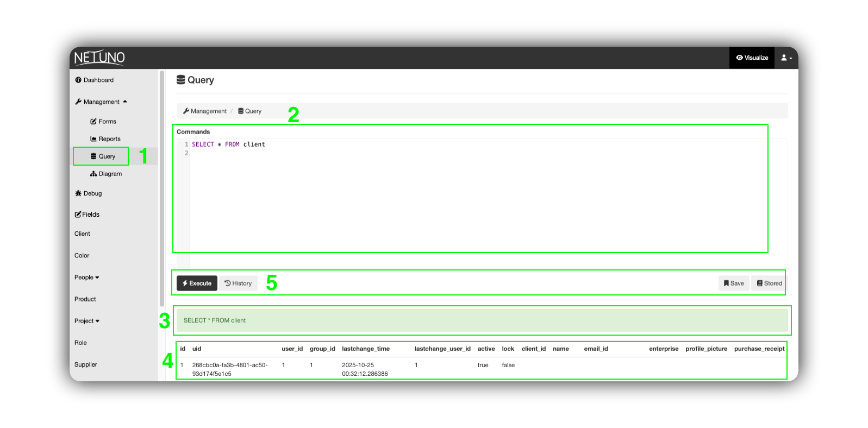The height and width of the screenshot is (428, 868).
Task: Click the Netuno logo
Action: pyautogui.click(x=99, y=58)
